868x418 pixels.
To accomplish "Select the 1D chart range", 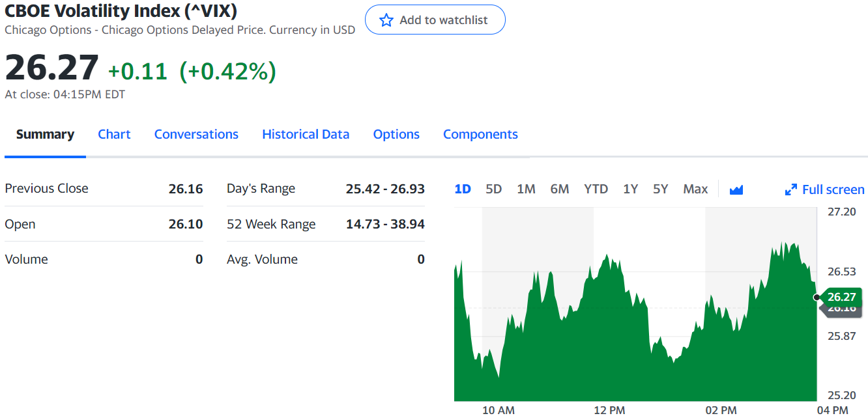I will (x=463, y=189).
